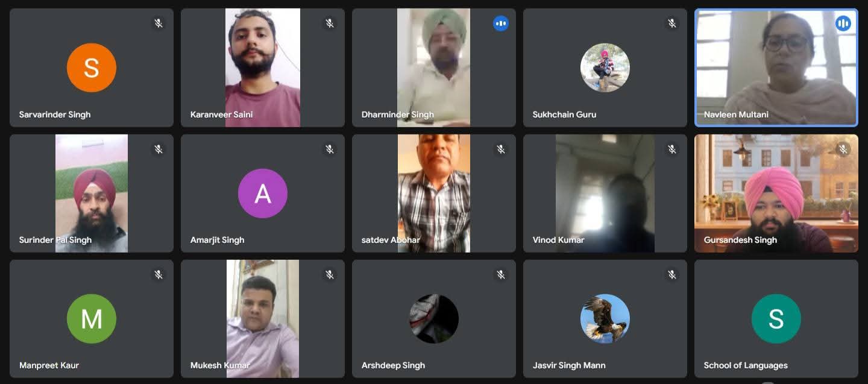Click audio indicator on Navleen Multani tile
The image size is (868, 384).
click(x=843, y=24)
